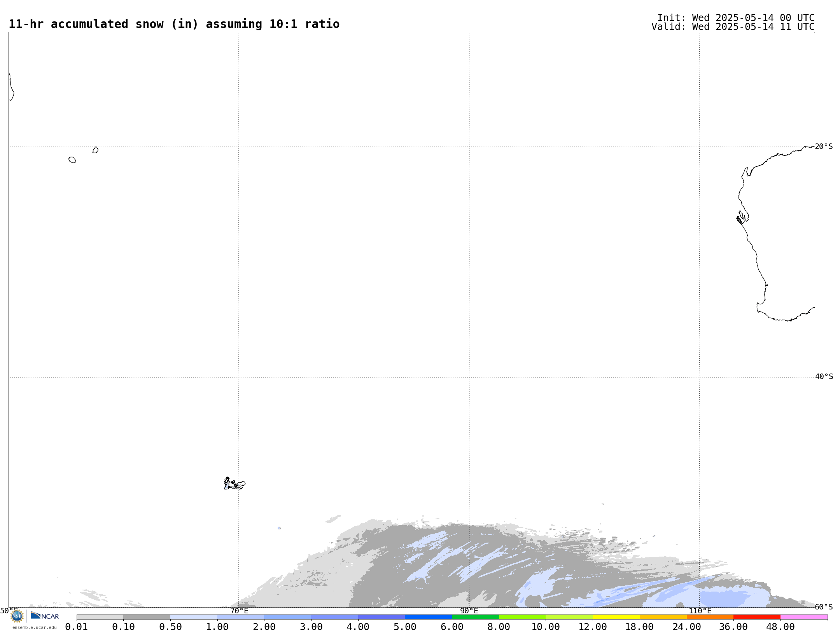Click the bright blue 5.00 colorbar segment
Image resolution: width=840 pixels, height=632 pixels.
428,617
